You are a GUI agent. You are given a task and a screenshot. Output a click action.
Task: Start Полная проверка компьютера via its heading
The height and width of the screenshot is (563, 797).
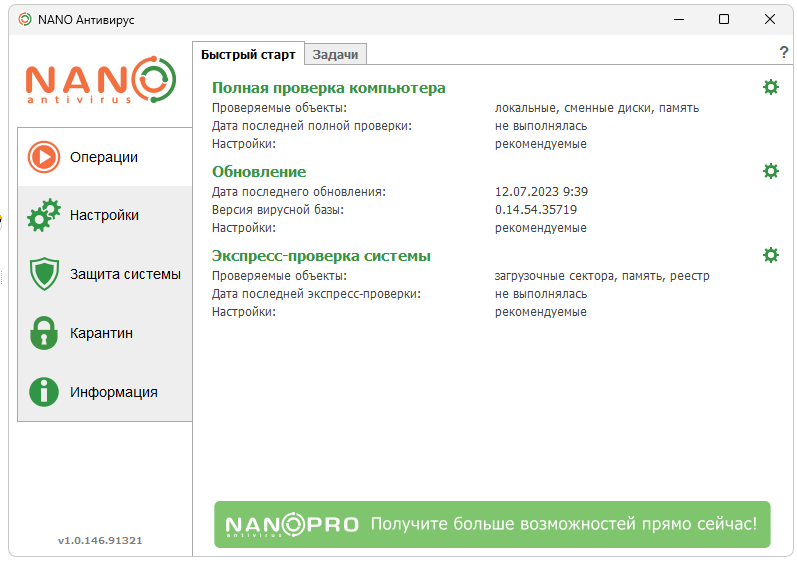coord(328,88)
